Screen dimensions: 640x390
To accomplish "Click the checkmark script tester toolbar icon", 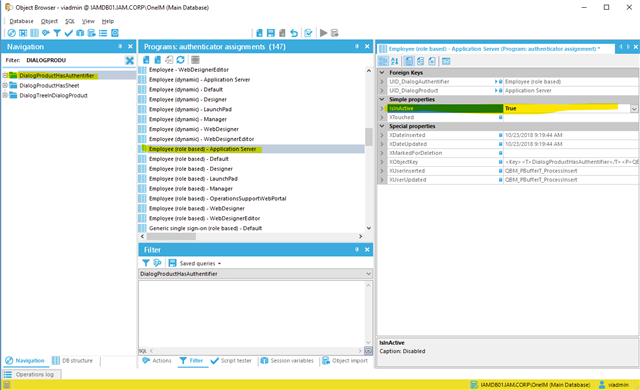I will pyautogui.click(x=69, y=33).
